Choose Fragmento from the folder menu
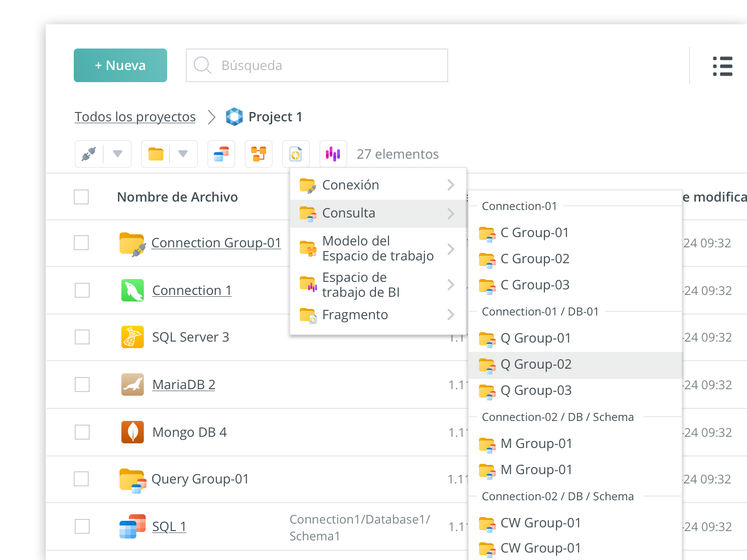The image size is (747, 560). coord(355,315)
